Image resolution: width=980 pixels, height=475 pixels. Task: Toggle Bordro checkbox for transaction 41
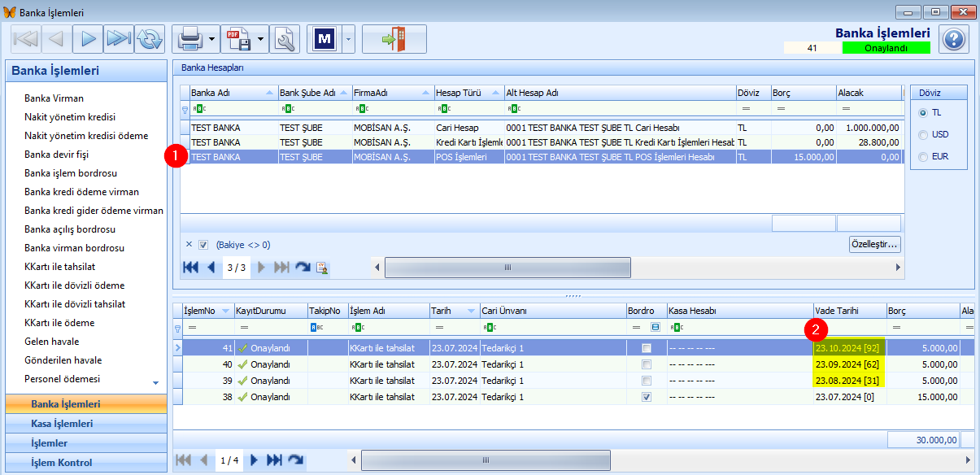(x=647, y=347)
